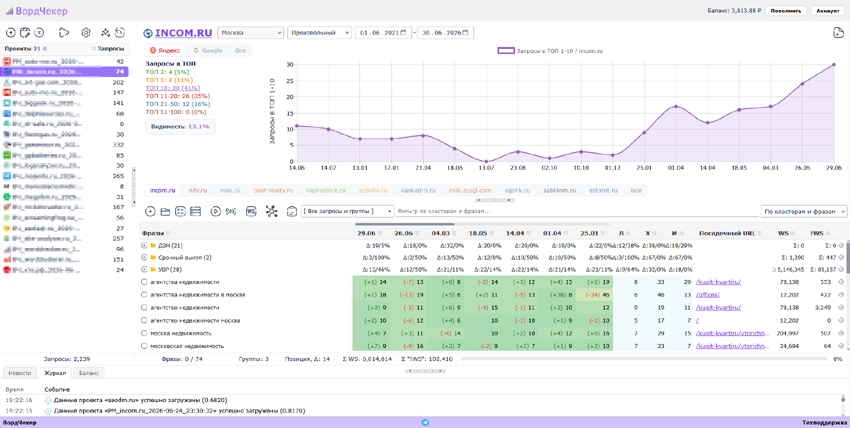Click the sparkle magic icon in sidebar toolbar

[106, 33]
